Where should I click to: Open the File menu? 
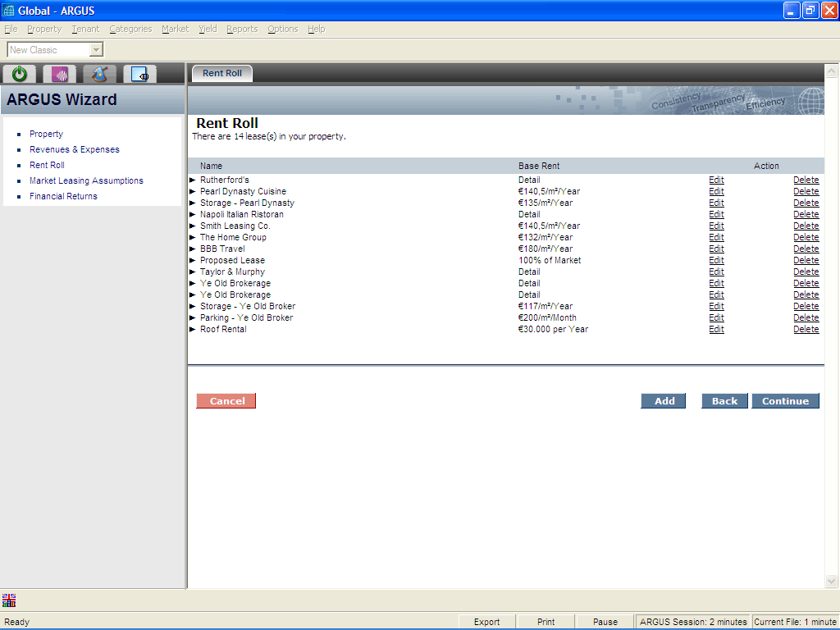pos(11,29)
